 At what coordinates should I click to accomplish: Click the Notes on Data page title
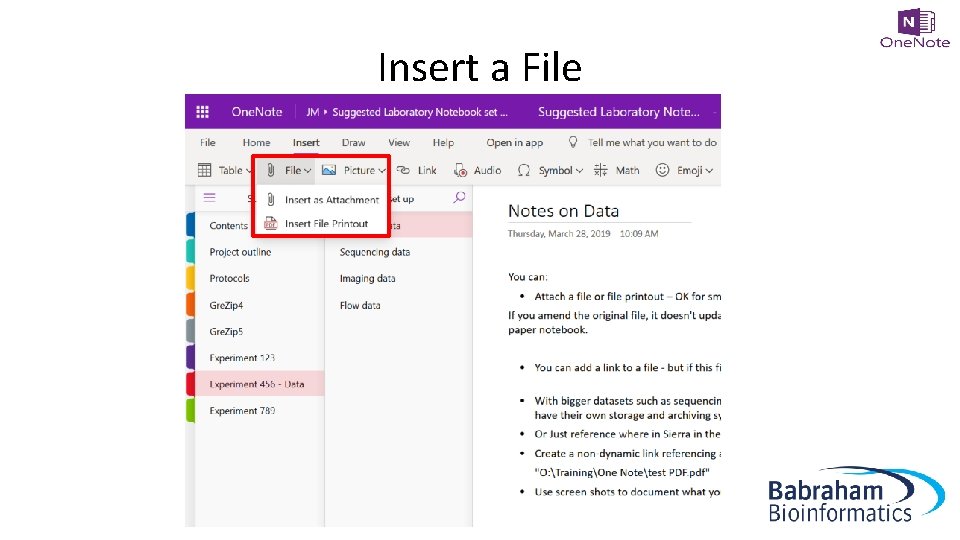coord(563,211)
